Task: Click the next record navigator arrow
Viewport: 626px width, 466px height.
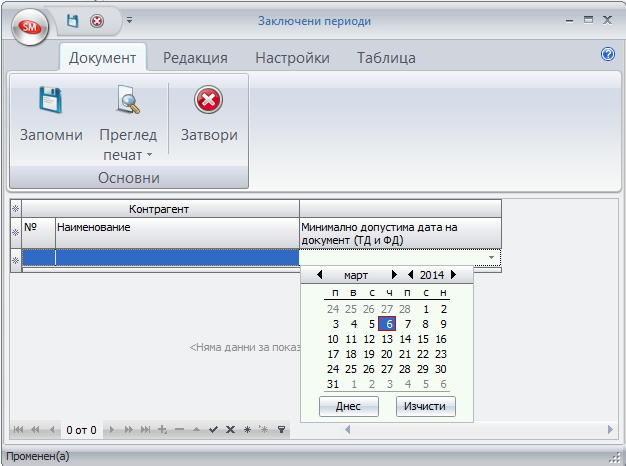Action: (x=111, y=430)
